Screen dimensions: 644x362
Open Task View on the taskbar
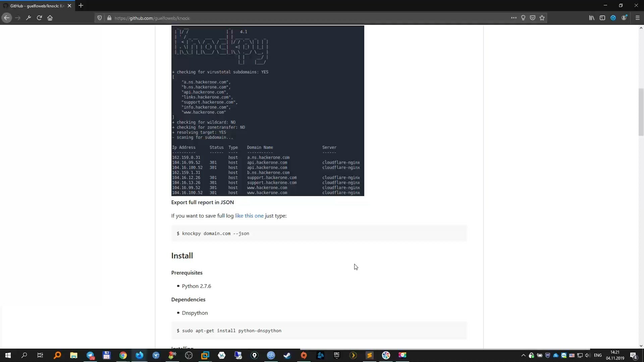(40, 355)
